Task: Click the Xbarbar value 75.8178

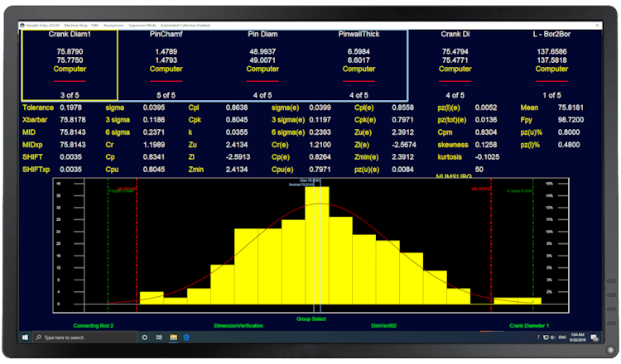Action: [x=73, y=120]
